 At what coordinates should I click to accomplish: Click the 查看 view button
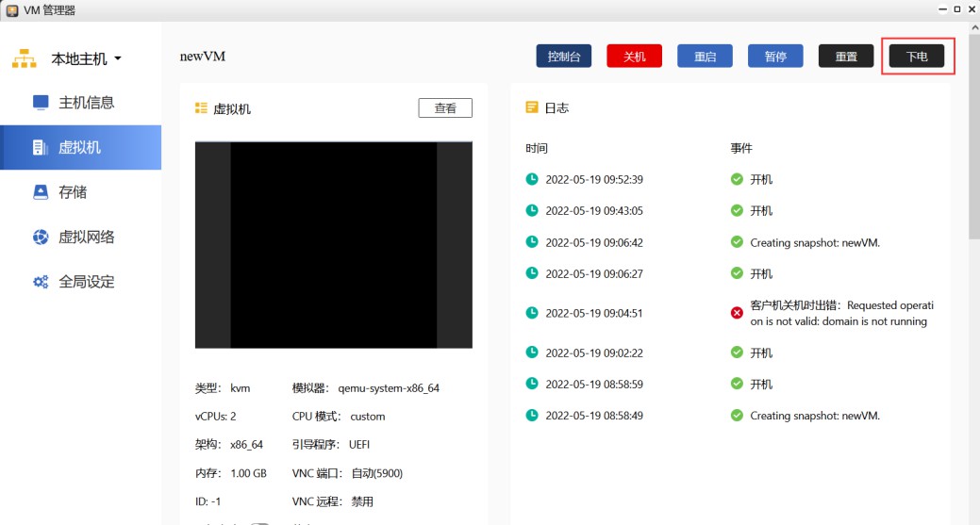(x=445, y=108)
